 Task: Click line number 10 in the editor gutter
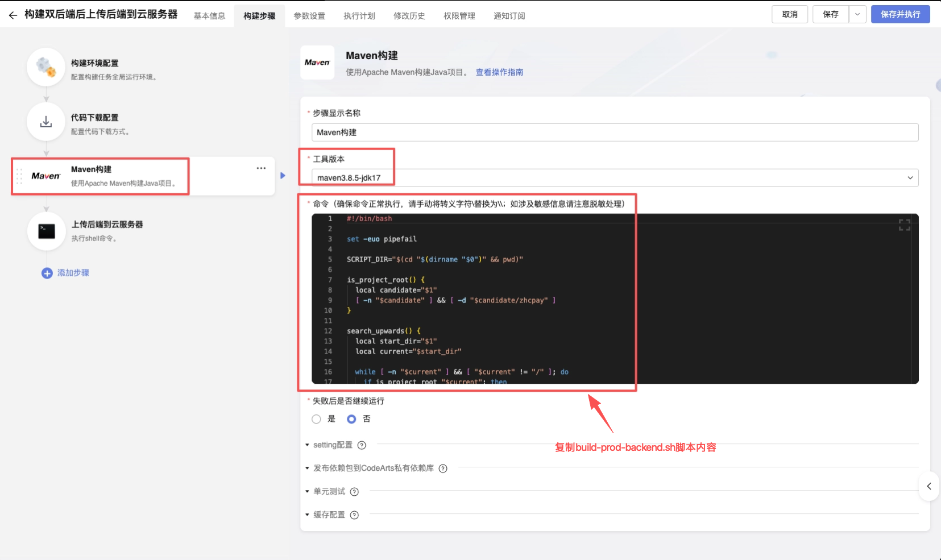pyautogui.click(x=328, y=310)
